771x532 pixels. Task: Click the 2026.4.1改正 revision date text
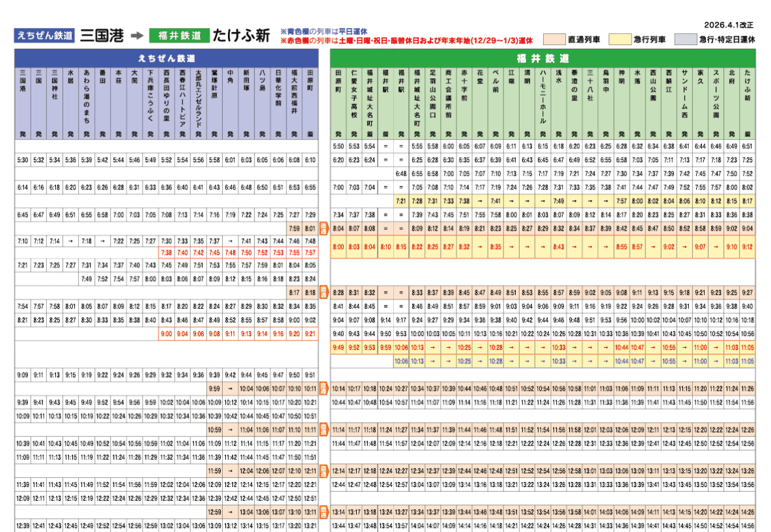click(x=728, y=25)
